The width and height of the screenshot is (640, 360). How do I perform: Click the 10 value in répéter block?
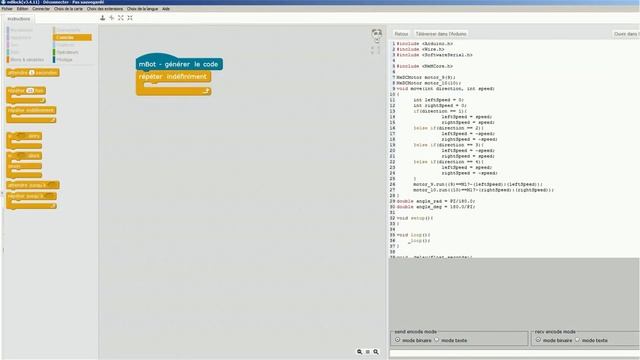[x=30, y=91]
